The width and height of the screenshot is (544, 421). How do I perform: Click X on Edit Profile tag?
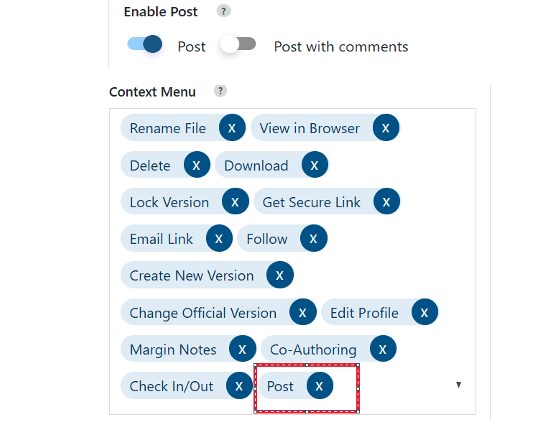click(x=424, y=312)
